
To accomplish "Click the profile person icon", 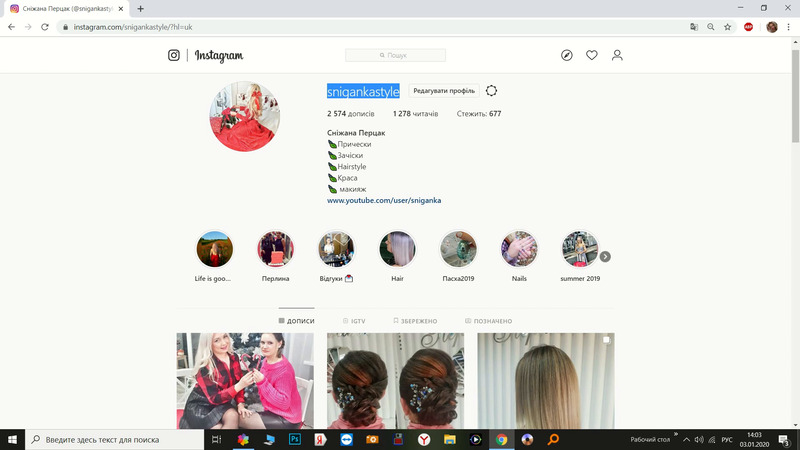I will coord(617,56).
